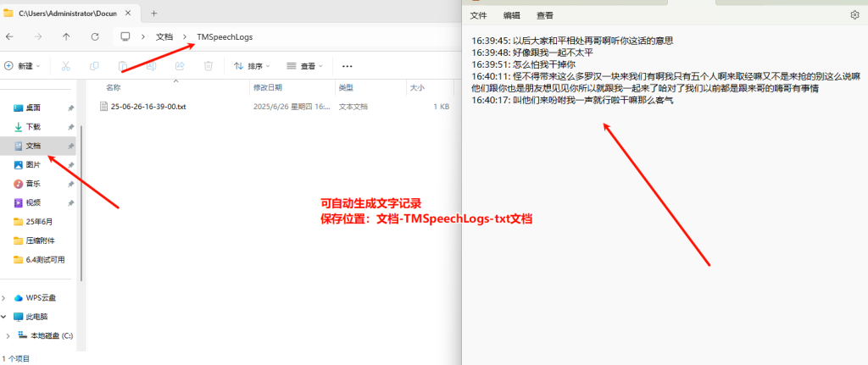Viewport: 868px width, 365px height.
Task: Click the Cut scissors icon in toolbar
Action: point(64,66)
